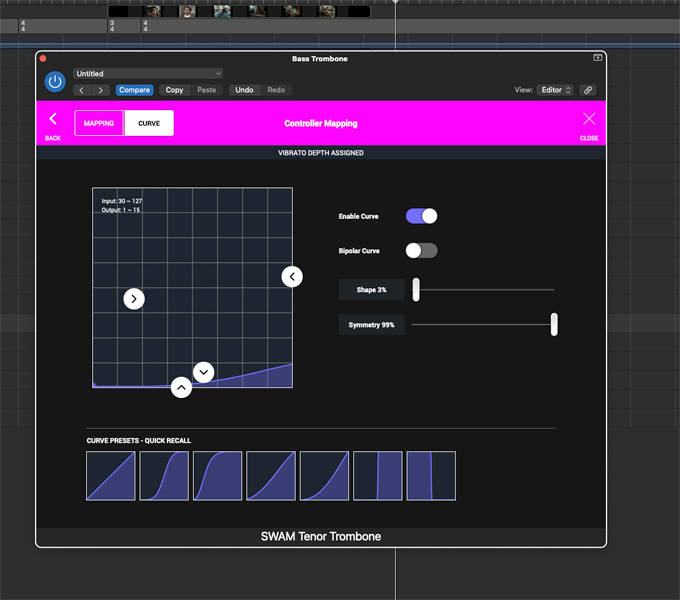Click the output minimum up-arrow handle
The height and width of the screenshot is (600, 680).
coord(181,388)
